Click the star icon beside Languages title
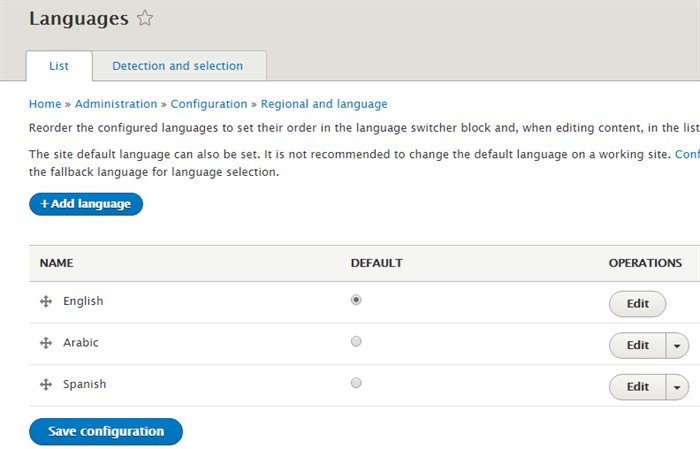The width and height of the screenshot is (700, 449). point(145,18)
